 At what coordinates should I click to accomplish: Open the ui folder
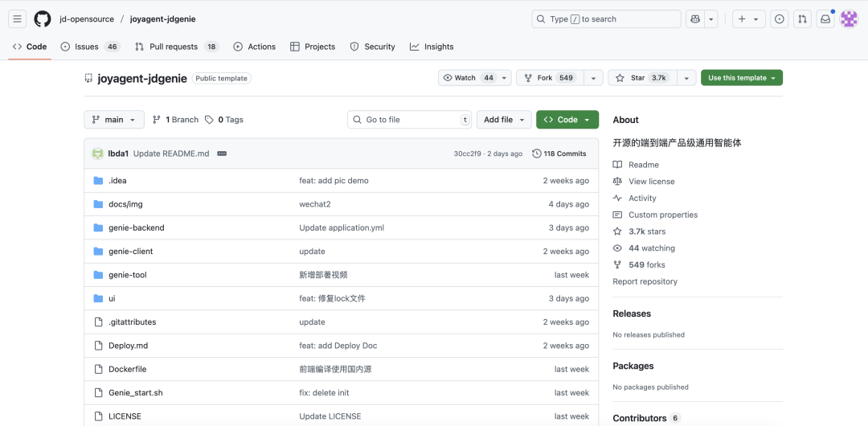click(112, 298)
